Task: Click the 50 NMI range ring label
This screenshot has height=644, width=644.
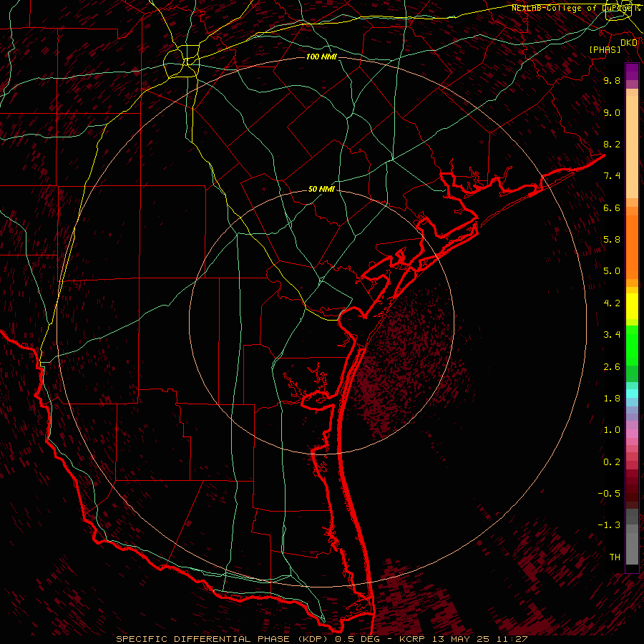Action: coord(321,189)
